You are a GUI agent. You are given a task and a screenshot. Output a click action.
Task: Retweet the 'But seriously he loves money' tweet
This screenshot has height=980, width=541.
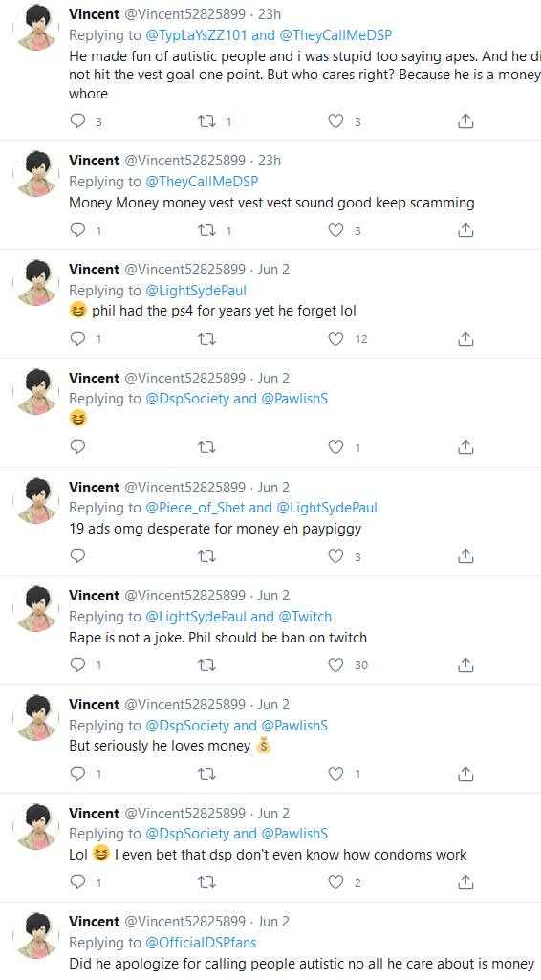(206, 773)
